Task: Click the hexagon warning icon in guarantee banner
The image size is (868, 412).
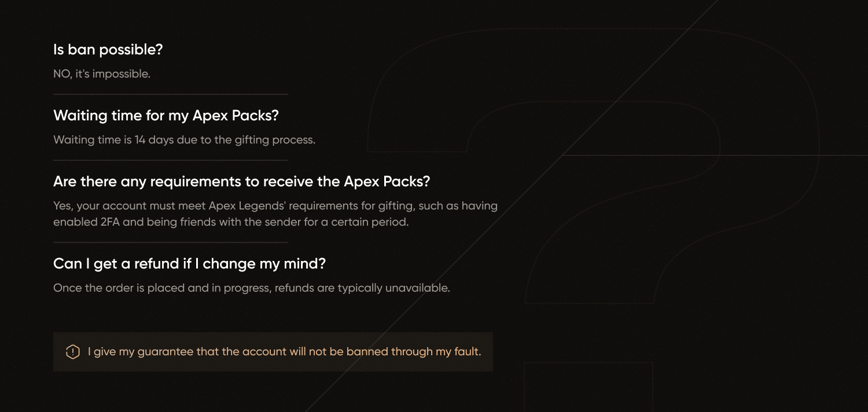Action: coord(72,352)
